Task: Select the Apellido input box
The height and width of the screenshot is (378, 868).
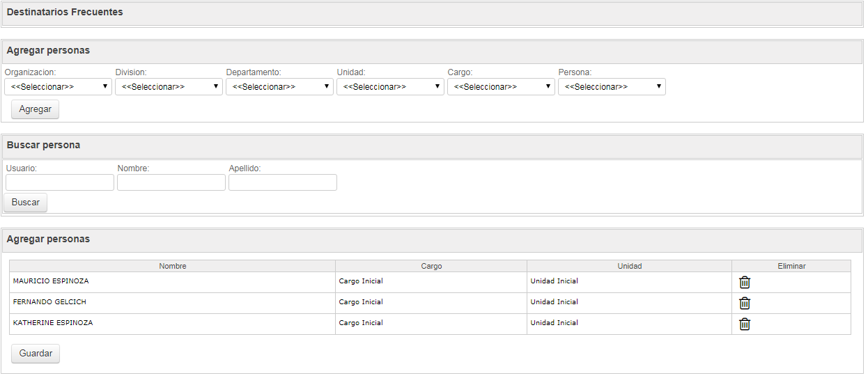Action: [x=283, y=182]
